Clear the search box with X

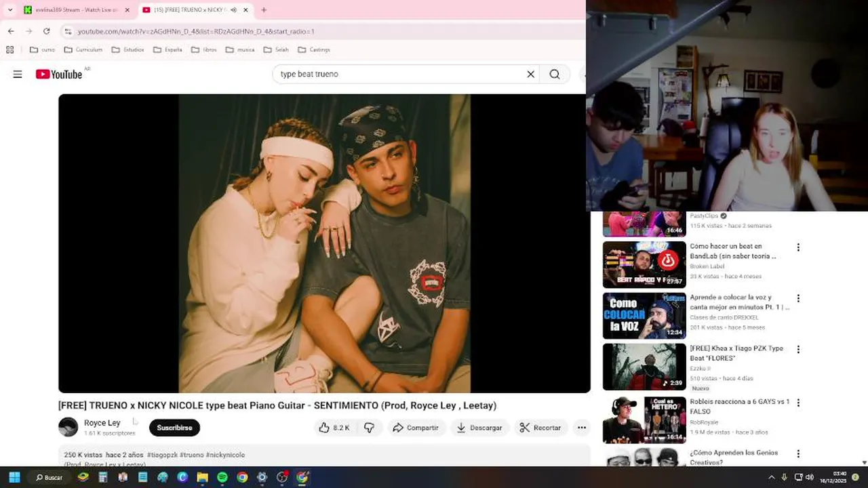(x=531, y=75)
